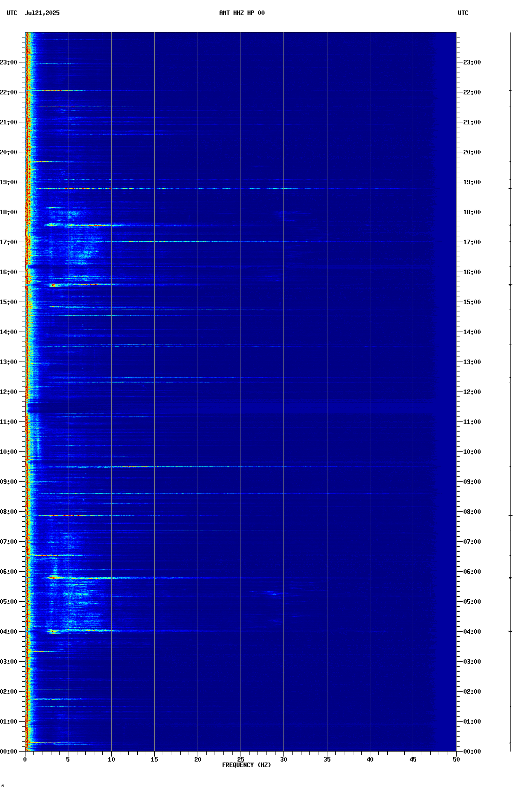The image size is (532, 791).
Task: Click '09:00' on the right time axis
Action: click(472, 482)
